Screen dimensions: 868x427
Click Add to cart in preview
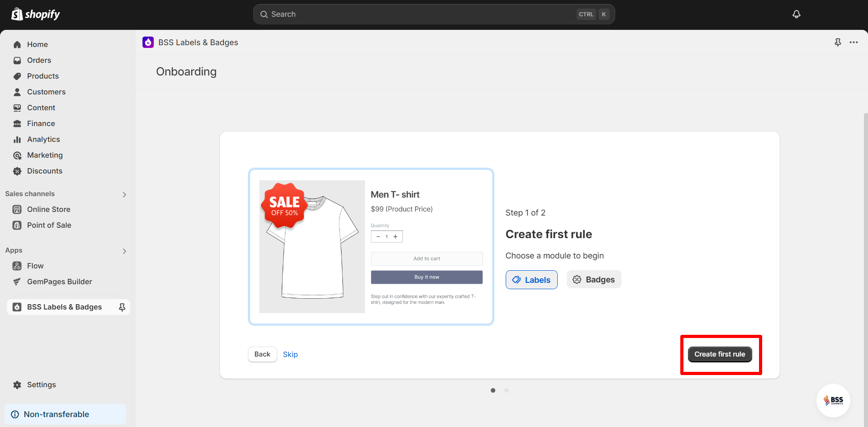point(427,258)
